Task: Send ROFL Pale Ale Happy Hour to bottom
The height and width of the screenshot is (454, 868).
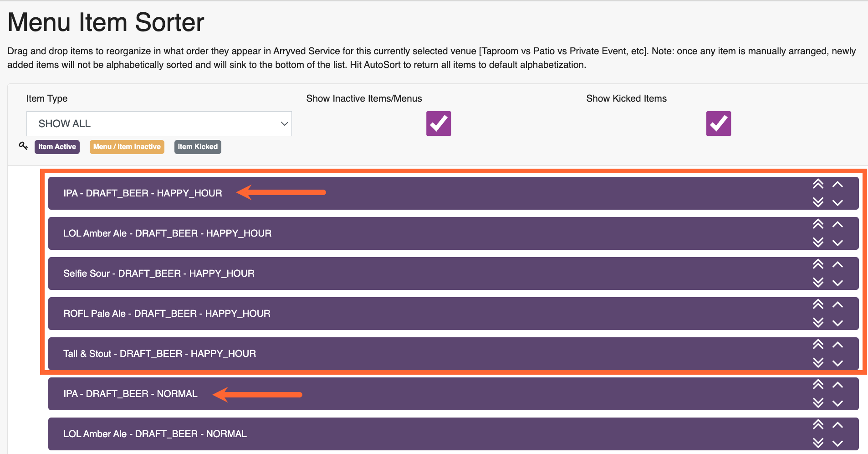Action: click(x=818, y=323)
